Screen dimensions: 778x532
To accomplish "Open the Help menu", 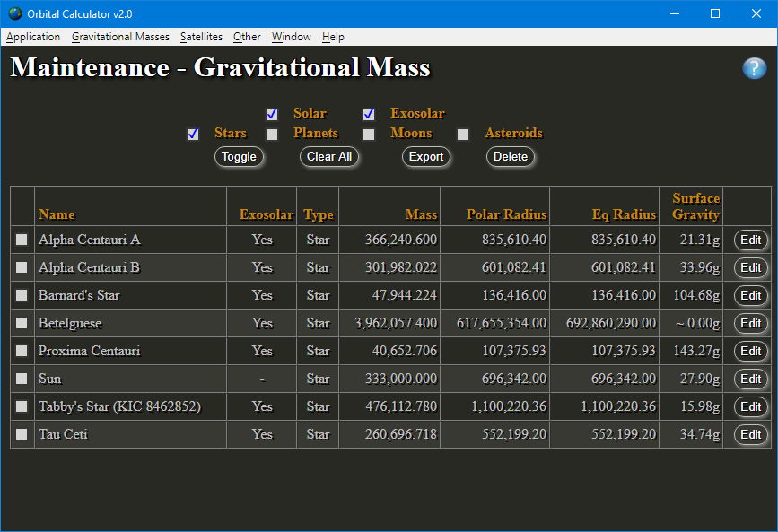I will tap(333, 37).
